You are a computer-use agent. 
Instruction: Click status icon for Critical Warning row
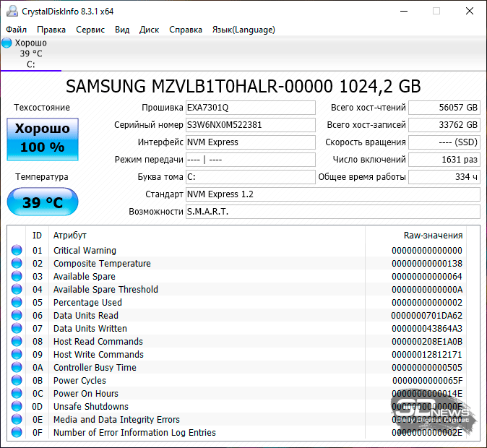17,250
